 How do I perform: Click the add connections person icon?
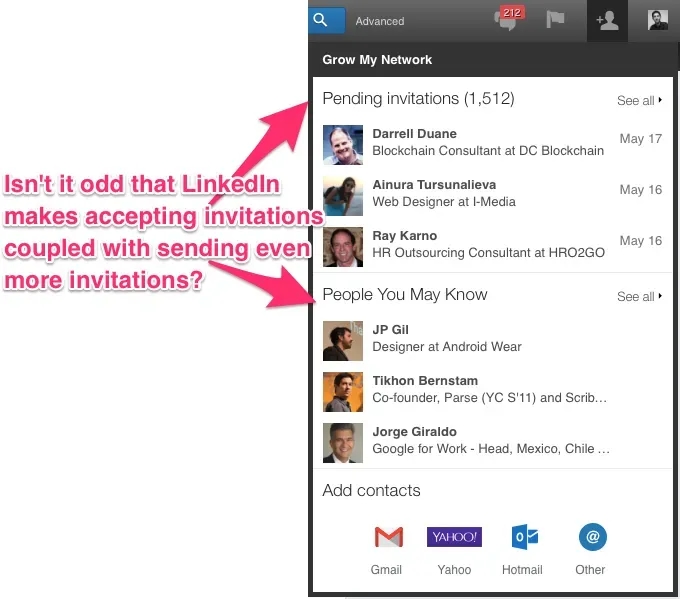point(607,20)
